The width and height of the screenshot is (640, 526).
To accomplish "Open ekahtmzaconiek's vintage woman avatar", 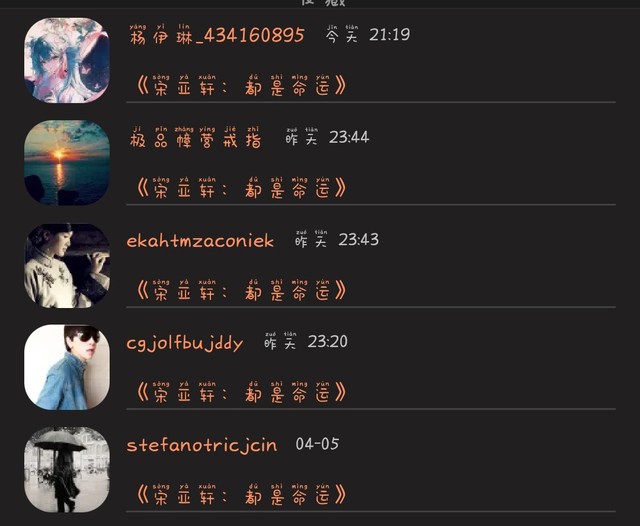I will 67,265.
